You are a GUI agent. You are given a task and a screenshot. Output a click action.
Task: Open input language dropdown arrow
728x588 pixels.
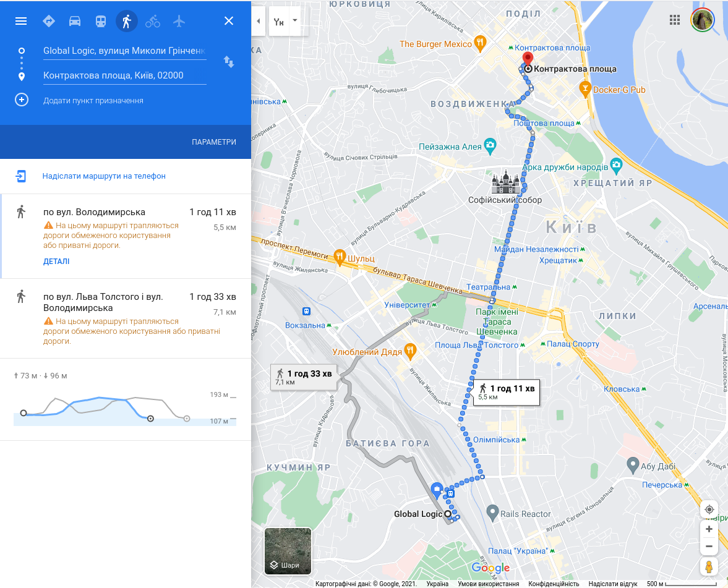tap(295, 21)
